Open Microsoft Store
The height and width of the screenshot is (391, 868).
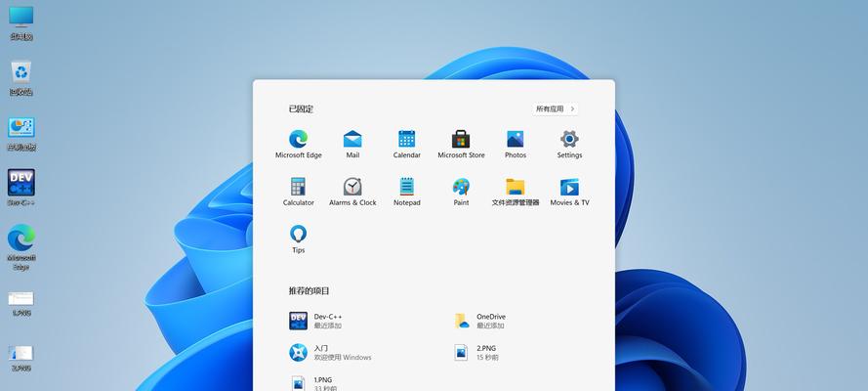coord(461,144)
